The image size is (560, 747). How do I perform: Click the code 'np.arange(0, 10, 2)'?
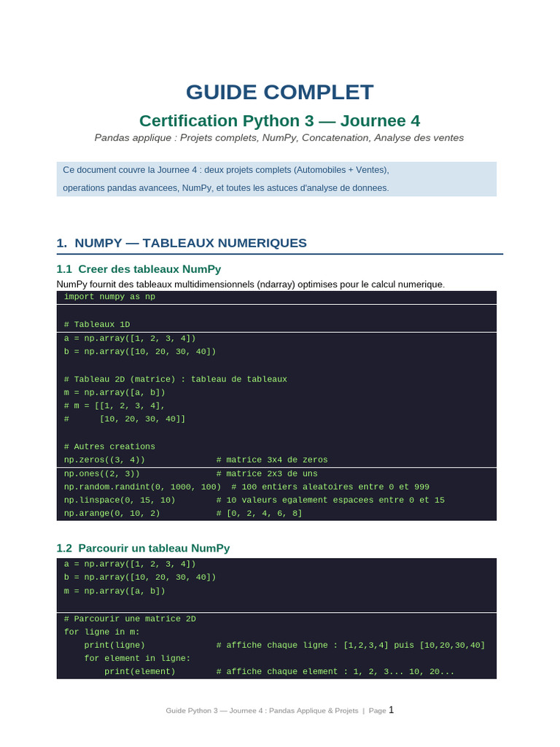(x=112, y=514)
